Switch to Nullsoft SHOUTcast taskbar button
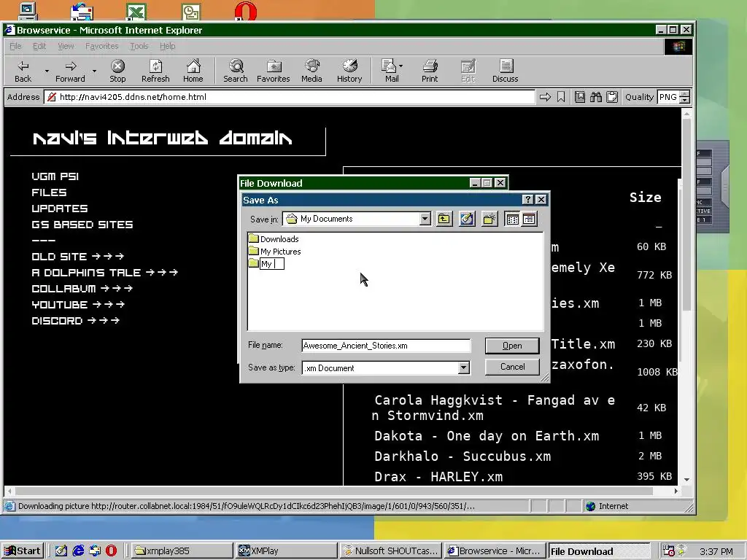 [391, 551]
